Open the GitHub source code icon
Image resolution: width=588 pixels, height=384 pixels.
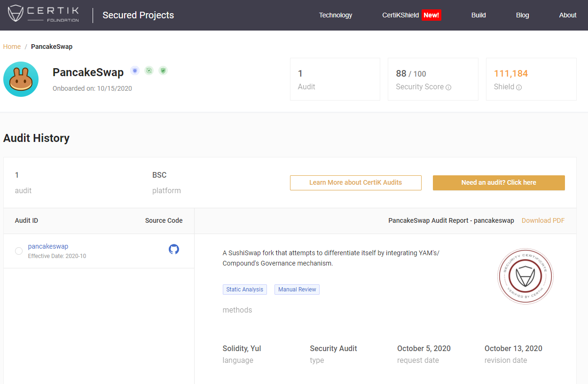(174, 249)
